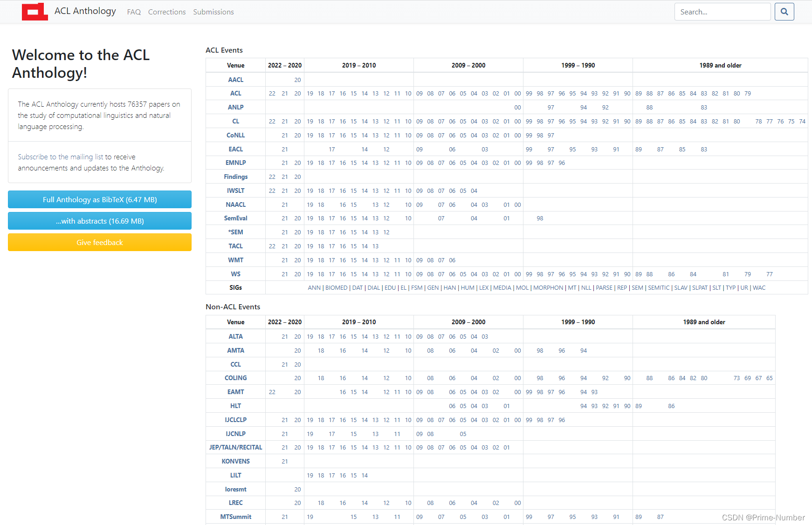The width and height of the screenshot is (812, 525).
Task: Open the Submissions navigation link
Action: 213,12
